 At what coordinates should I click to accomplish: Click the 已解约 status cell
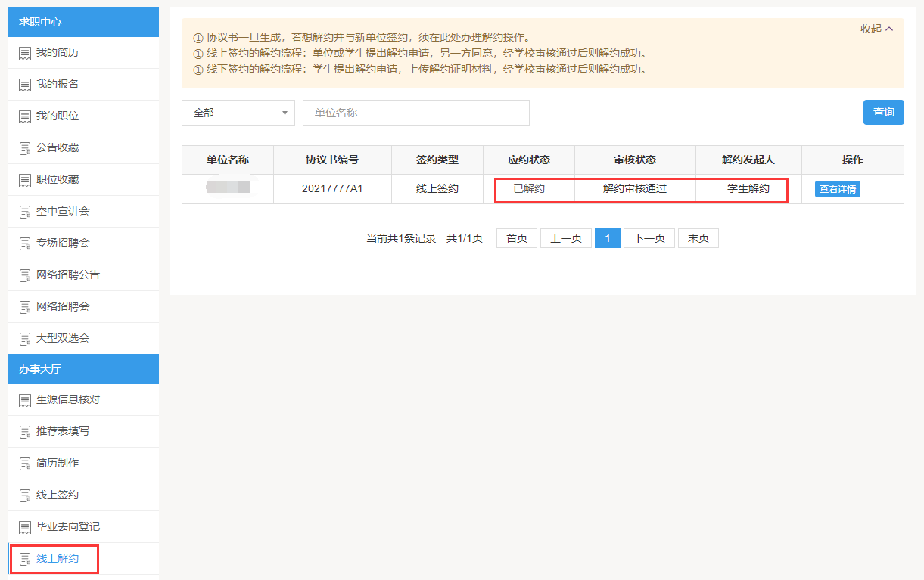(529, 189)
